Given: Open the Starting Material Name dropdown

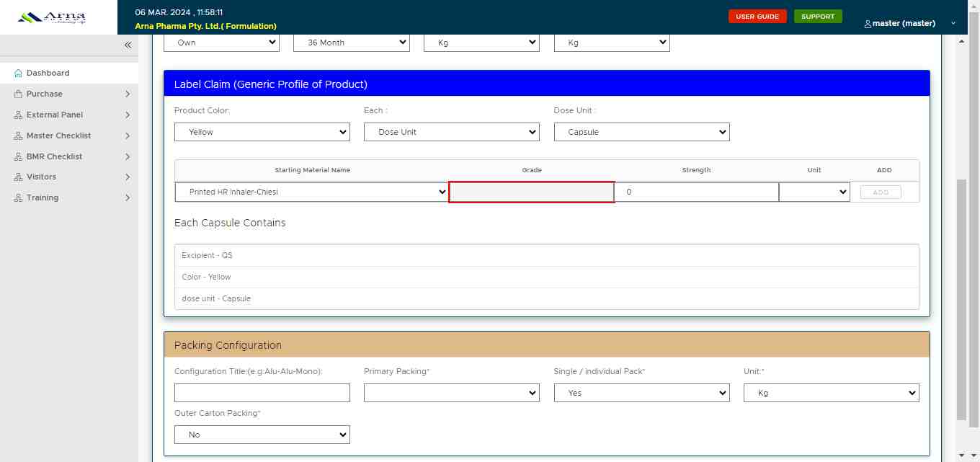Looking at the screenshot, I should (311, 192).
